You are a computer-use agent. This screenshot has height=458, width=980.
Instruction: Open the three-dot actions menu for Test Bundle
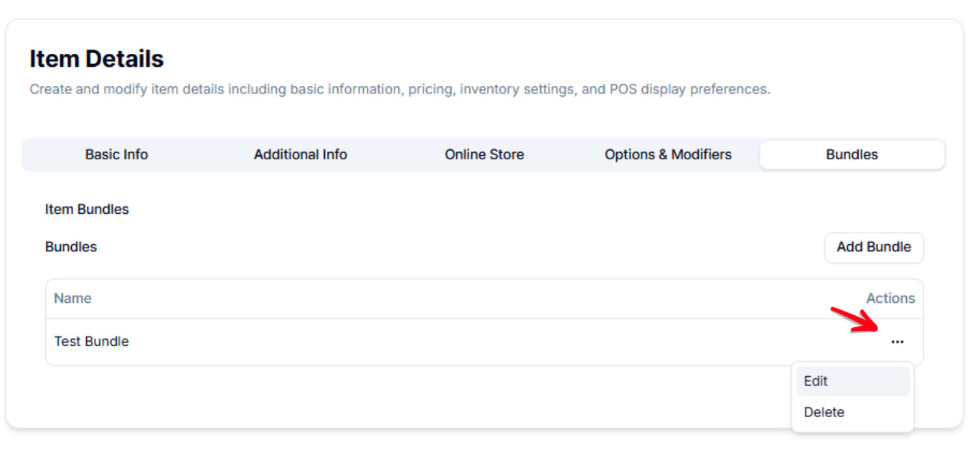[x=897, y=342]
